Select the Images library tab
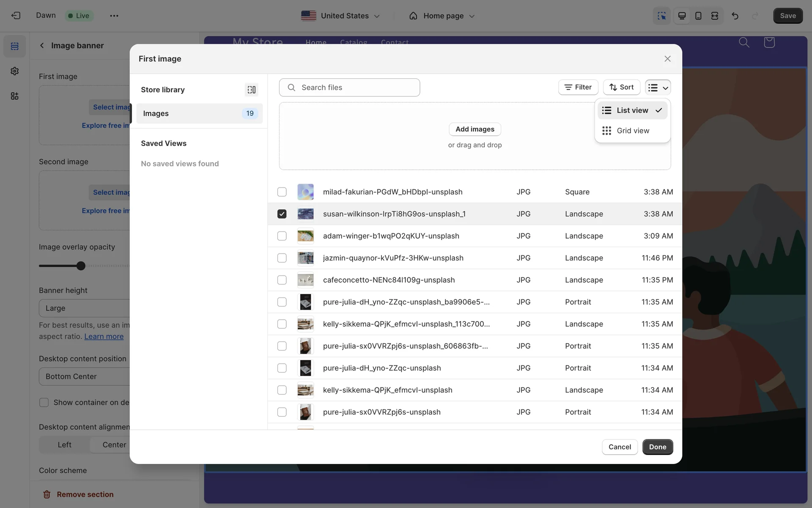 pyautogui.click(x=199, y=113)
